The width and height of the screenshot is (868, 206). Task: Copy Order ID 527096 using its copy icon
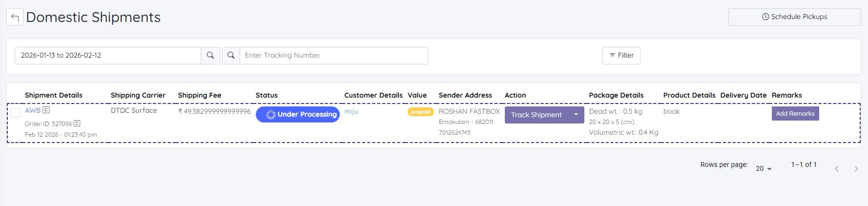tap(77, 124)
